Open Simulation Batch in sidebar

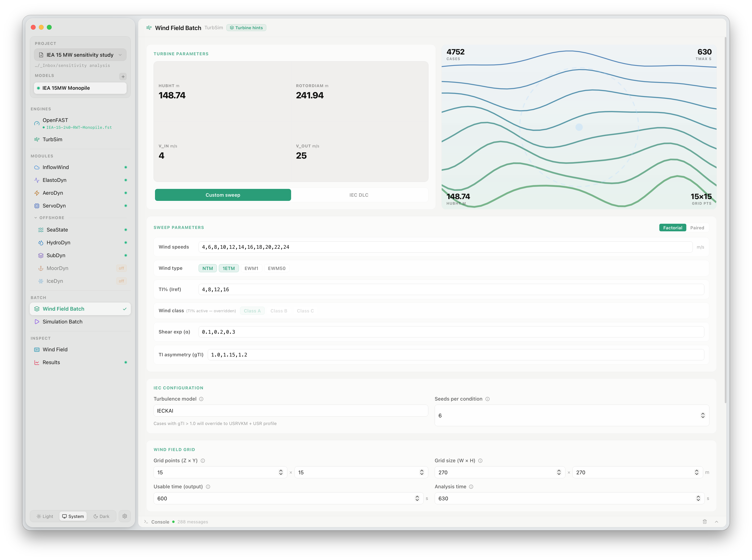click(80, 321)
